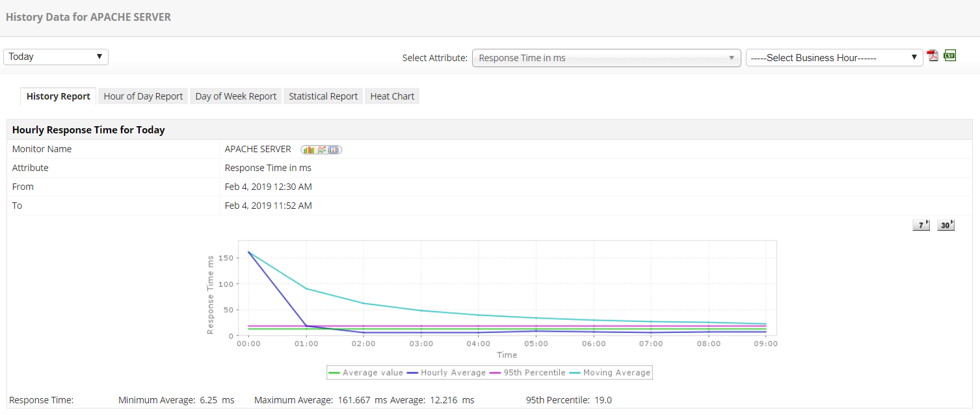Open the Response Time in ms attribute dropdown
The width and height of the screenshot is (980, 415).
click(x=606, y=58)
